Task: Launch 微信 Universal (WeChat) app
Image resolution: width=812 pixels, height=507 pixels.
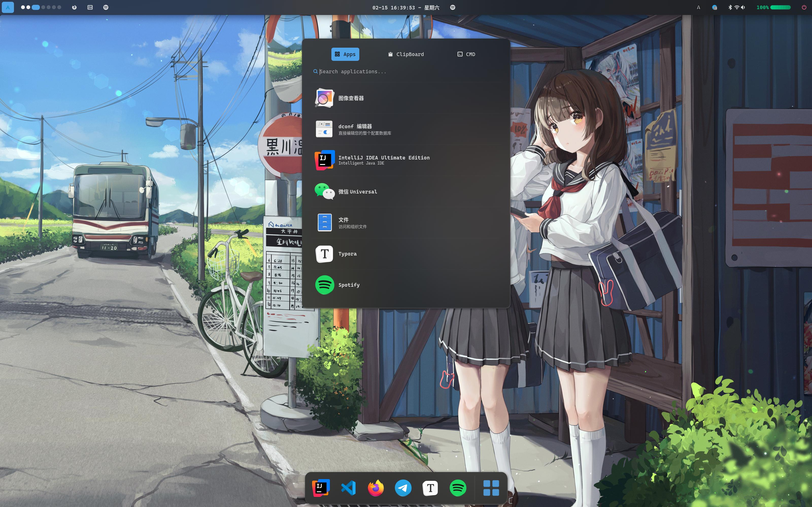Action: pos(357,191)
